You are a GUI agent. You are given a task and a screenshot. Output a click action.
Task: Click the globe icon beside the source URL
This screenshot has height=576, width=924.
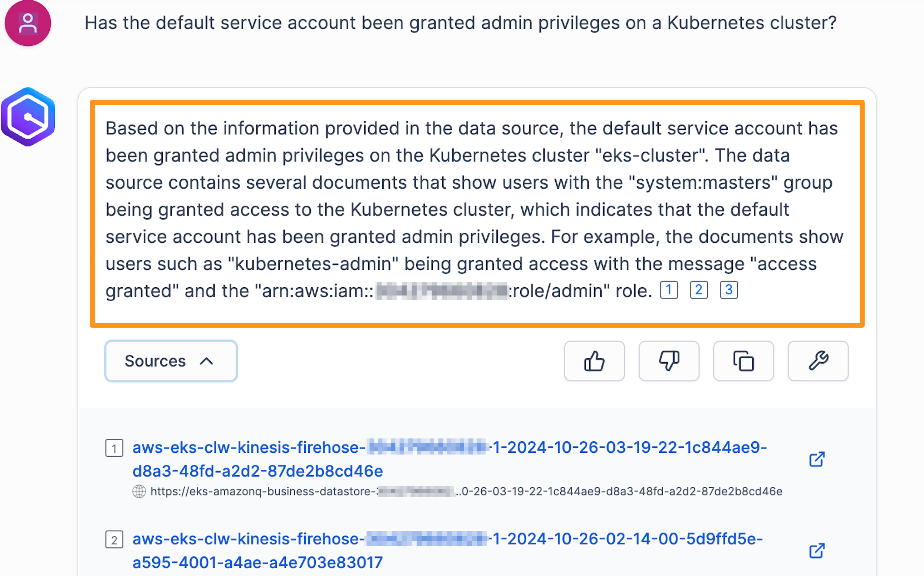pos(138,491)
